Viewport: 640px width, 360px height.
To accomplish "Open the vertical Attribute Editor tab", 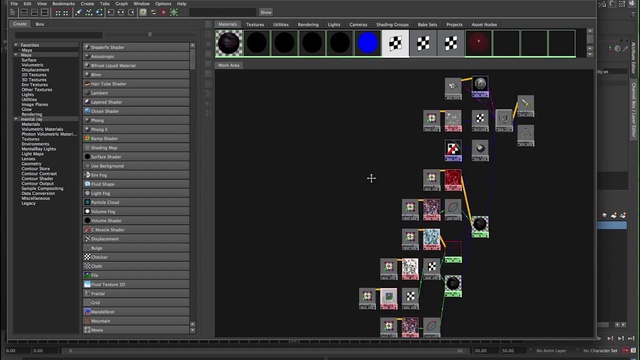I will [x=633, y=58].
